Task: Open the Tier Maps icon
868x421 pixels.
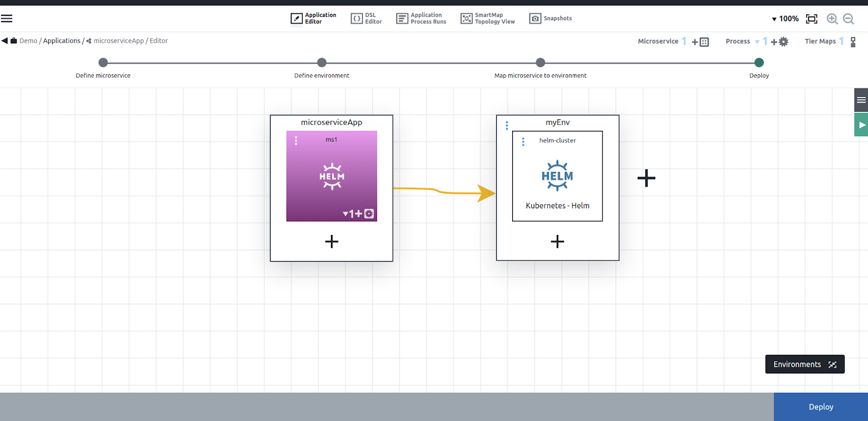Action: (x=853, y=42)
